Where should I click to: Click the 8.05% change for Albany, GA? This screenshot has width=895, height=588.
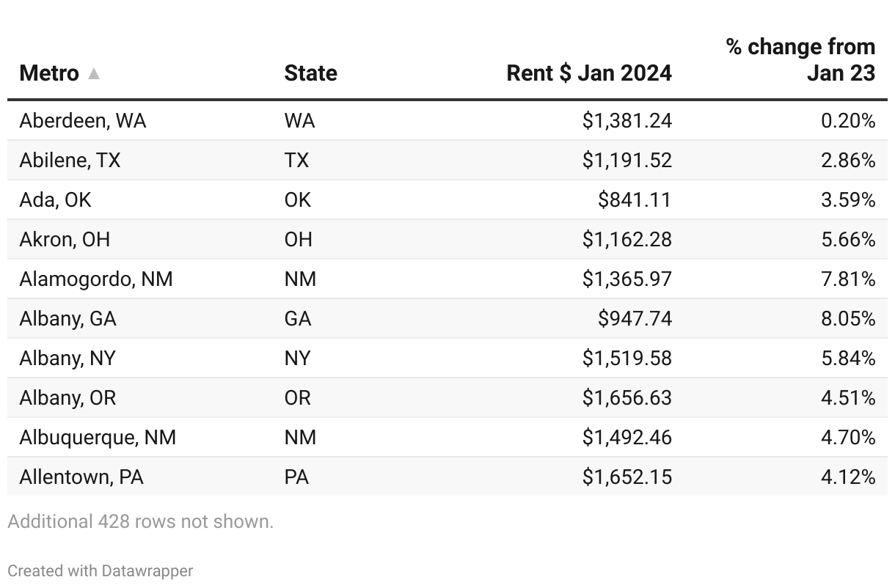click(849, 318)
